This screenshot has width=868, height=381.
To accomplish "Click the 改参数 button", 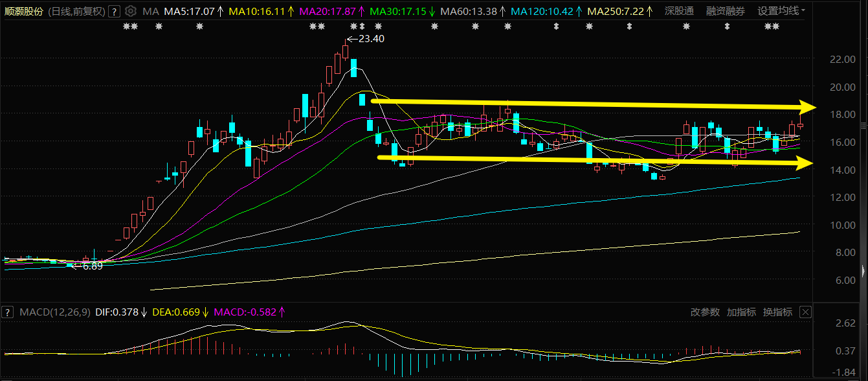I will (705, 312).
